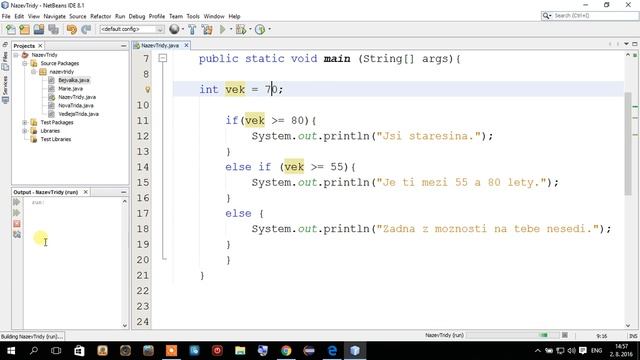640x360 pixels.
Task: Open dropdown arrow beside Run Project
Action: click(x=231, y=29)
